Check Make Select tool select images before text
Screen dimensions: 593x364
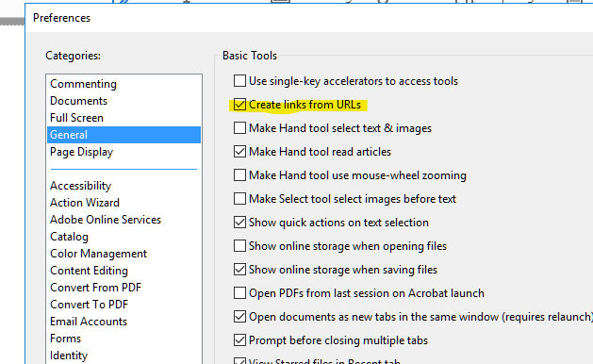pos(239,199)
